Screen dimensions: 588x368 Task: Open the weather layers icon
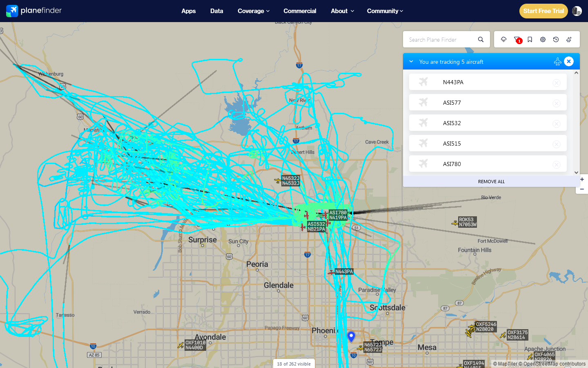pos(503,40)
